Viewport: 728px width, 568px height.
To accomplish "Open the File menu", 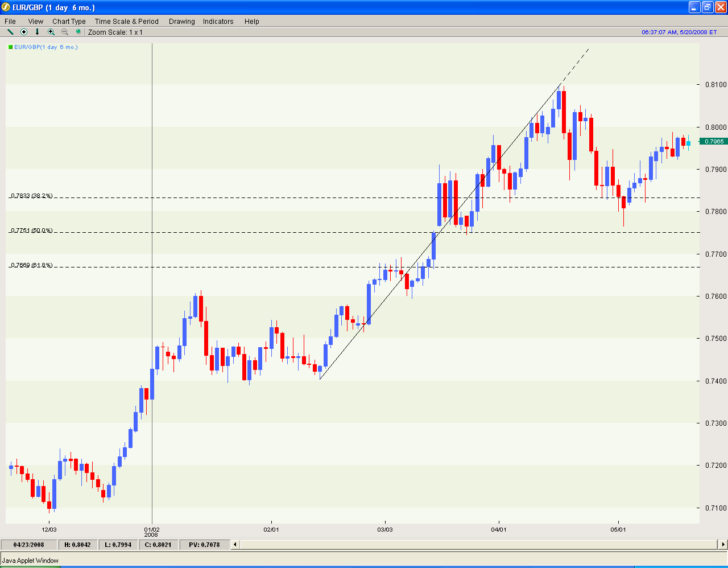I will 10,22.
